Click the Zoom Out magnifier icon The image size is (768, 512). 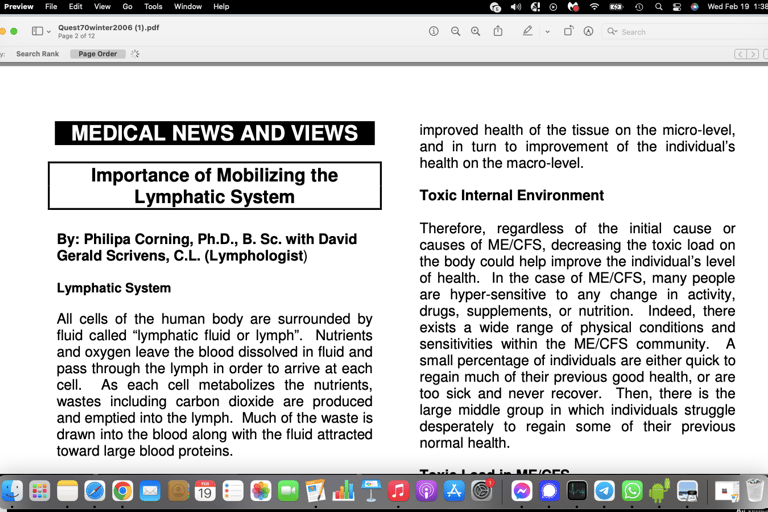456,31
